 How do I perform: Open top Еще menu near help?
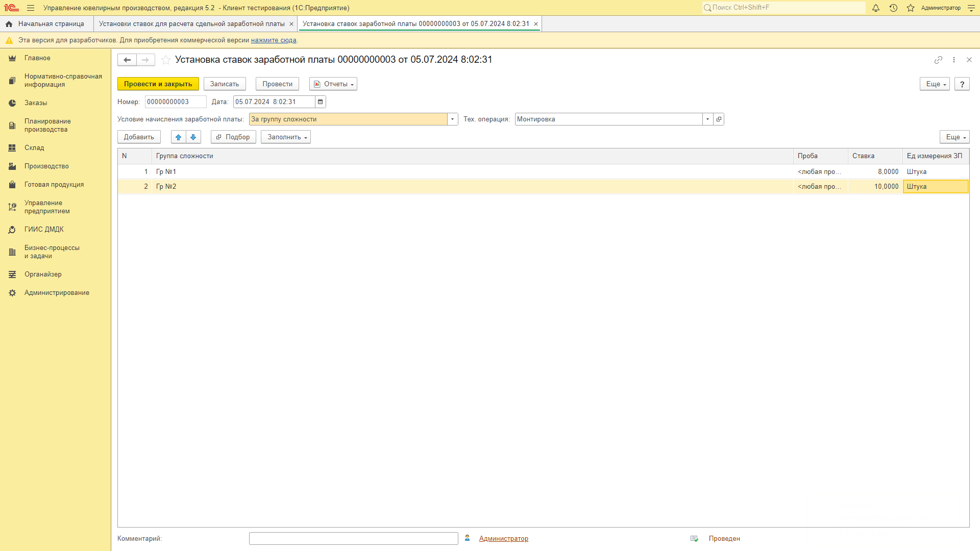(x=935, y=84)
